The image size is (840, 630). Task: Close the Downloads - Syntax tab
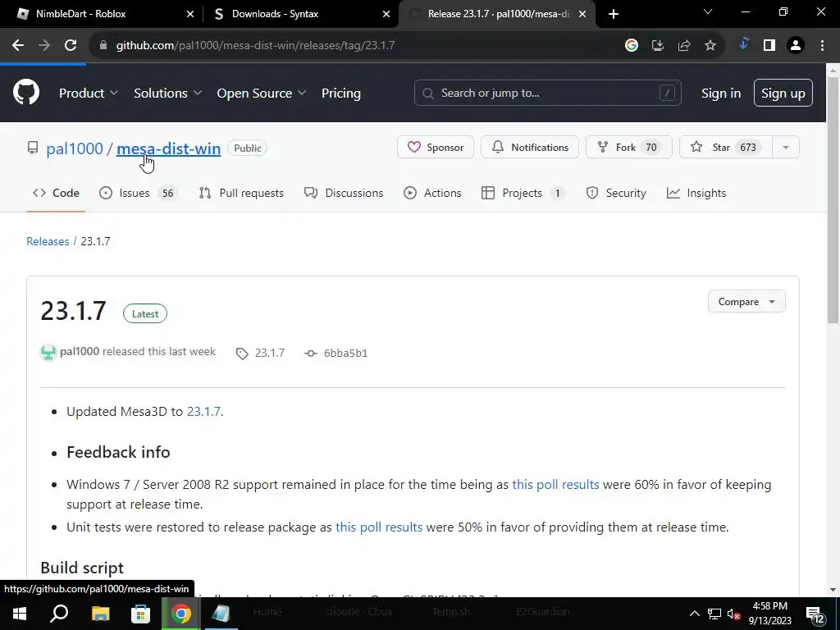click(x=386, y=14)
